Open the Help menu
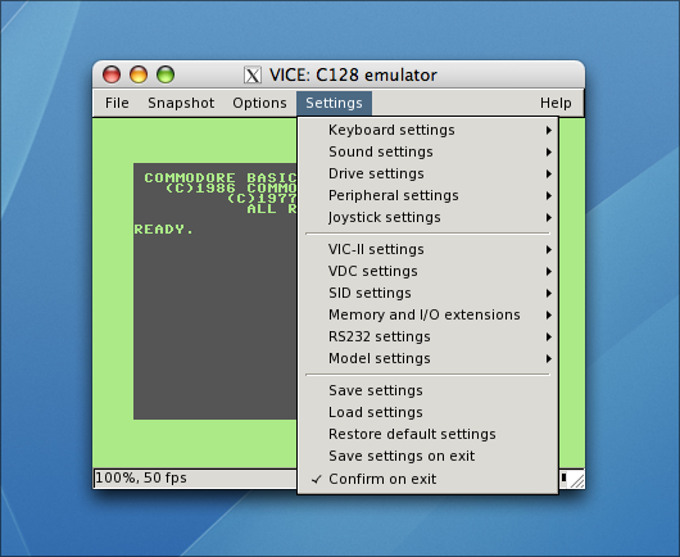This screenshot has height=557, width=680. (x=556, y=103)
